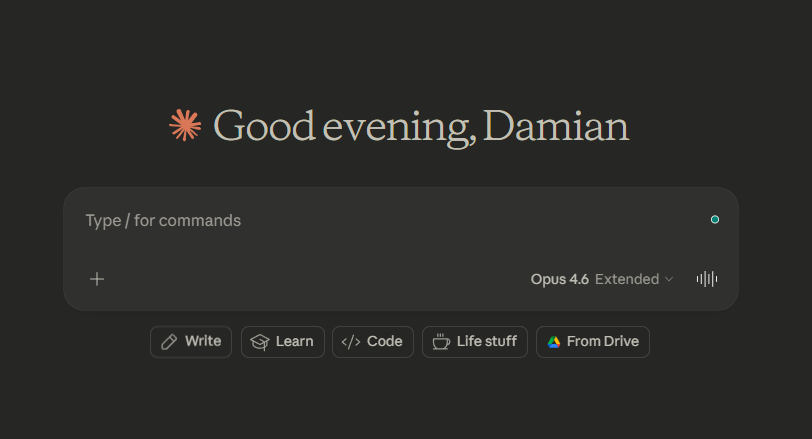Click the orange Claude starburst logo
The height and width of the screenshot is (439, 812).
(185, 125)
